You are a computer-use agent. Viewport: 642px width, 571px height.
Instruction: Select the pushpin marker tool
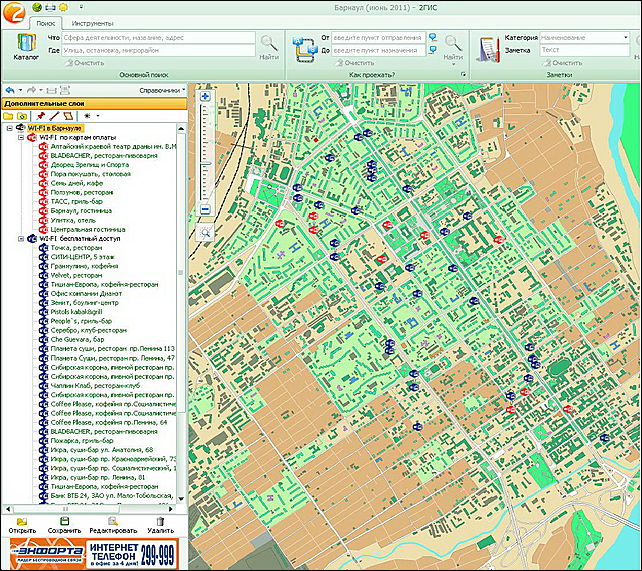pyautogui.click(x=41, y=115)
